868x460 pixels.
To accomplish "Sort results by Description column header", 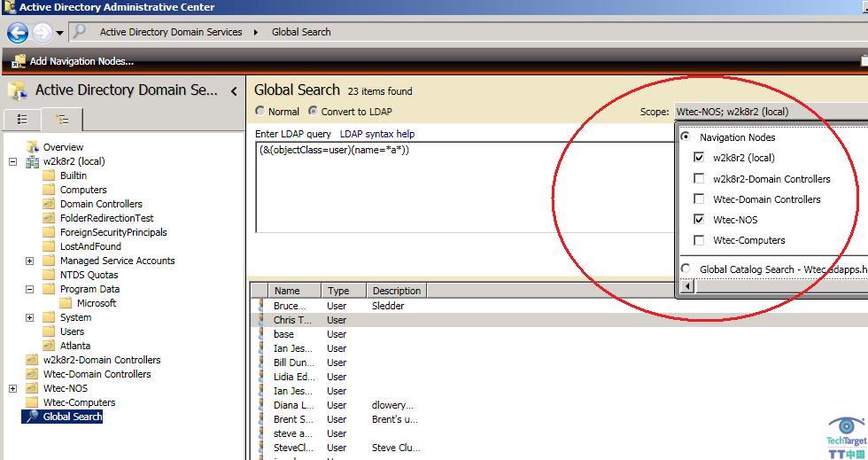I will [x=397, y=291].
